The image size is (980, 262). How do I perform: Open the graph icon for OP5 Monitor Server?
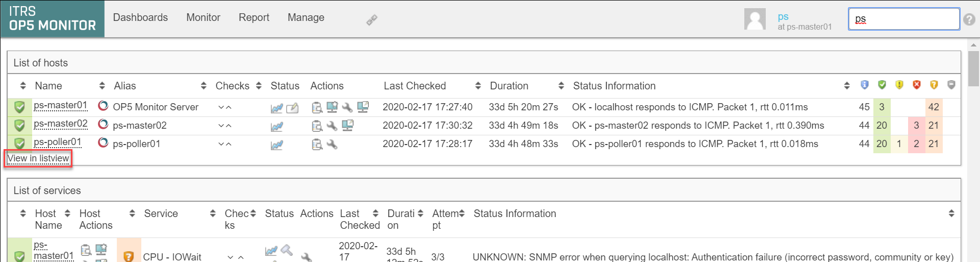click(277, 108)
